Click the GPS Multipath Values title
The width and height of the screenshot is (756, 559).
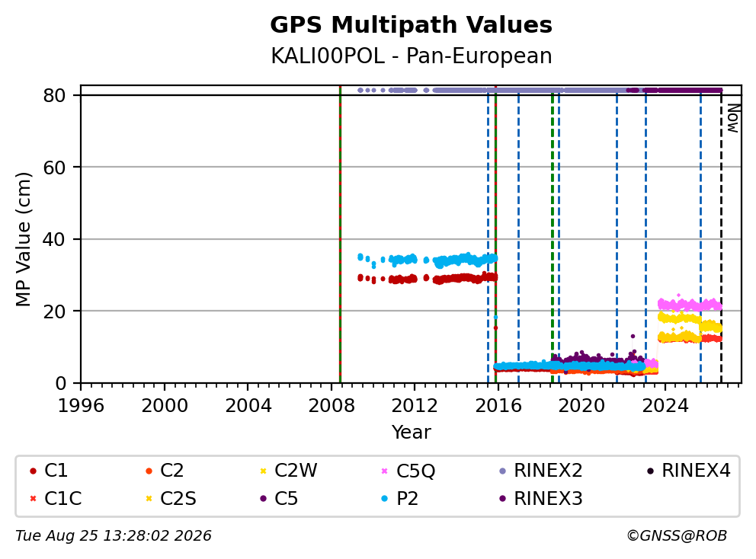click(411, 25)
